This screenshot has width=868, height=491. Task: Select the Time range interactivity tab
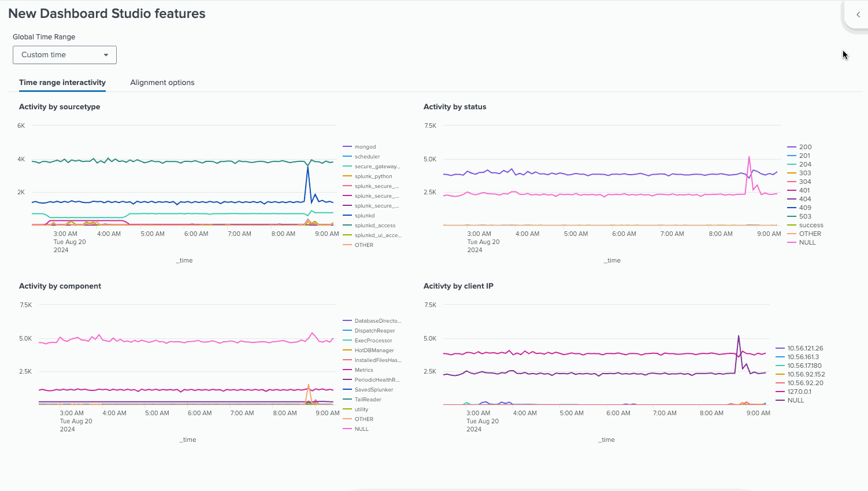click(62, 83)
